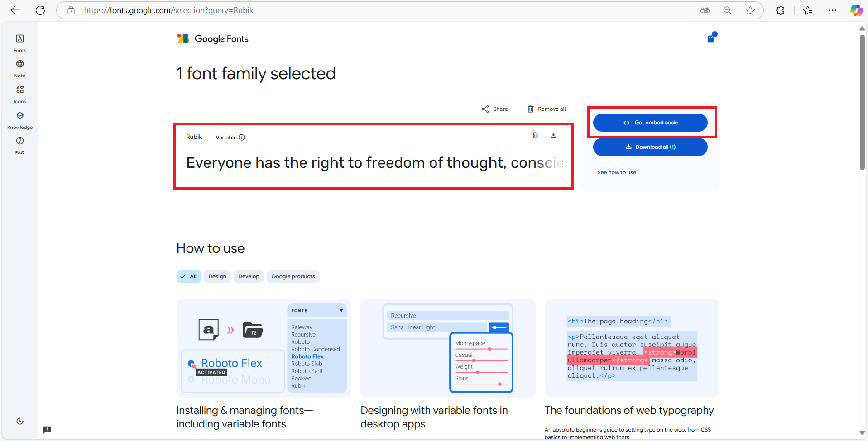
Task: Toggle the All filter chip
Action: click(188, 276)
